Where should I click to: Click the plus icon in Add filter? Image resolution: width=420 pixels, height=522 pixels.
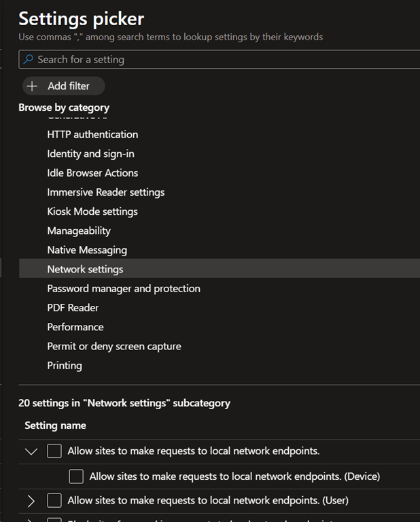[x=32, y=86]
